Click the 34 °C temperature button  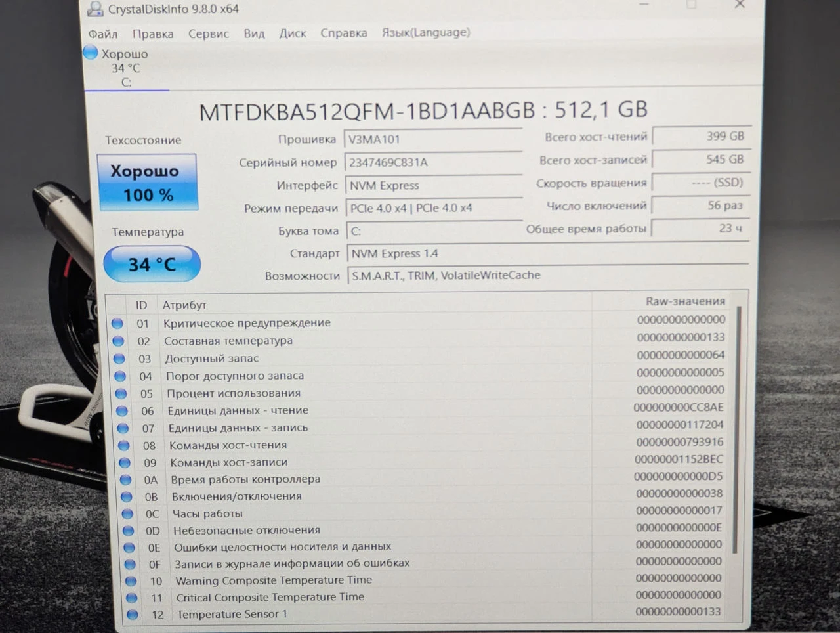152,264
